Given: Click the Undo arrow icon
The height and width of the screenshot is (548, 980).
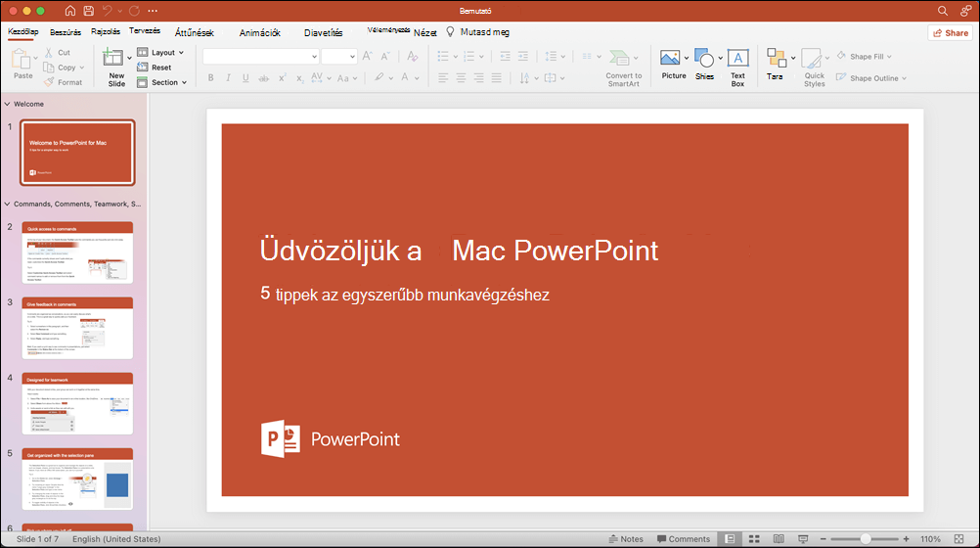Looking at the screenshot, I should click(x=107, y=11).
